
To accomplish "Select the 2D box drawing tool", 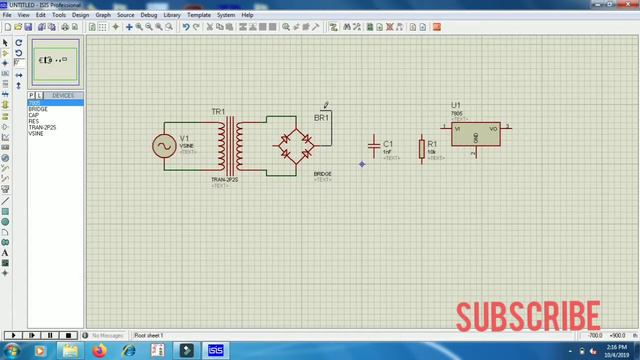I will pos(5,211).
